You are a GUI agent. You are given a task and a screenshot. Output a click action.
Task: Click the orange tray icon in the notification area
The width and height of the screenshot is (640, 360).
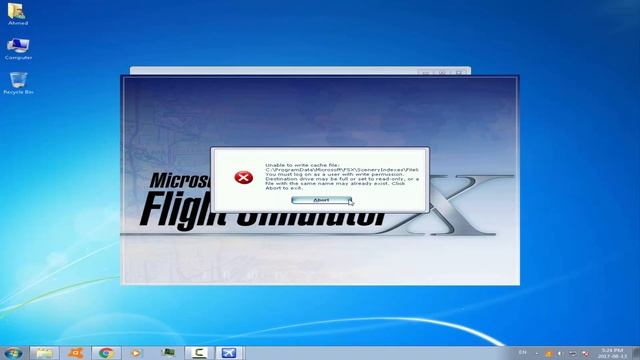click(549, 354)
